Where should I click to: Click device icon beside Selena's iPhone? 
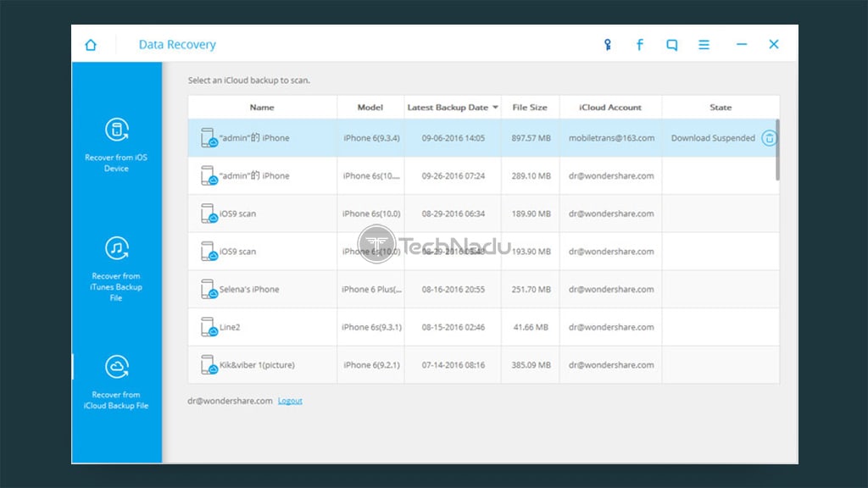click(x=209, y=290)
